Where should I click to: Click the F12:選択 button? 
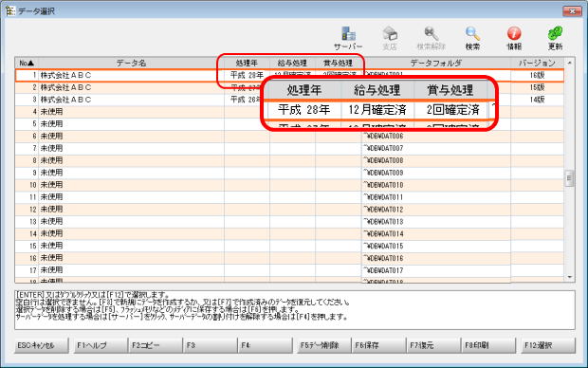tap(548, 345)
